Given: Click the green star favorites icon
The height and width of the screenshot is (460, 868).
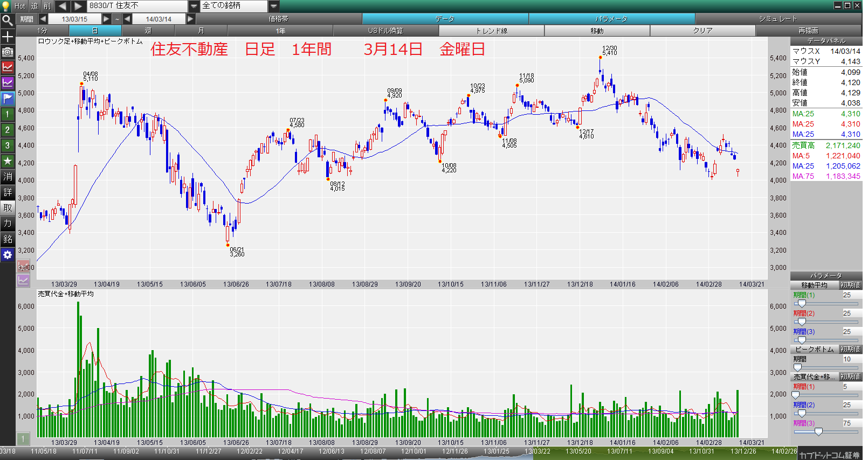Looking at the screenshot, I should point(8,161).
